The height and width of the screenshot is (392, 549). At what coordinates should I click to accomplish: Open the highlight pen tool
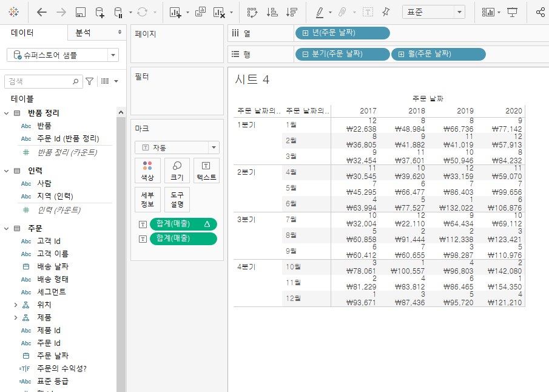pyautogui.click(x=319, y=12)
